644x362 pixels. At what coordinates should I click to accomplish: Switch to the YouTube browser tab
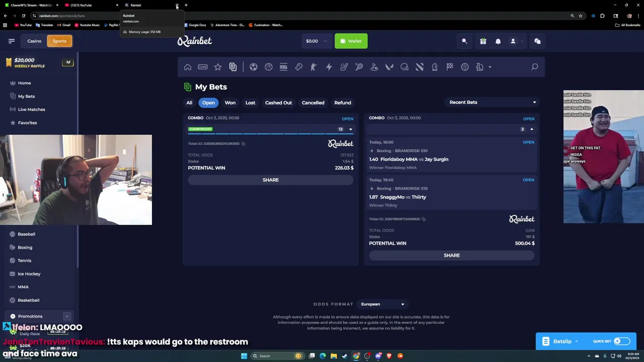click(x=91, y=5)
